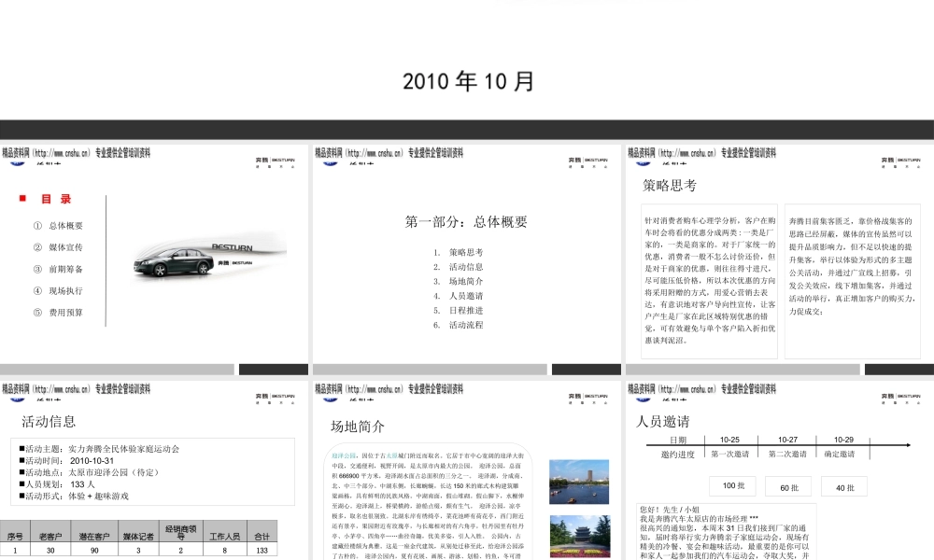Select the bullet 活动主题:实力奔腾全民体验家庭运动会
Viewport: 934px width, 560px height.
pos(99,449)
